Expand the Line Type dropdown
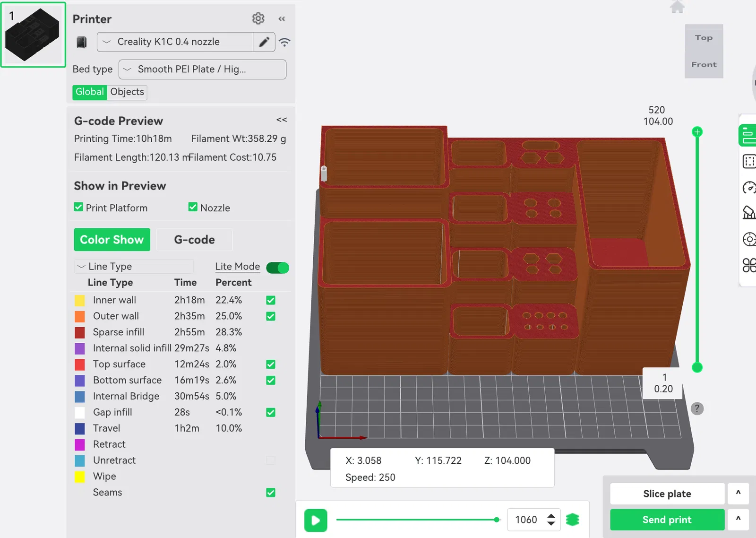The image size is (756, 538). [x=134, y=267]
